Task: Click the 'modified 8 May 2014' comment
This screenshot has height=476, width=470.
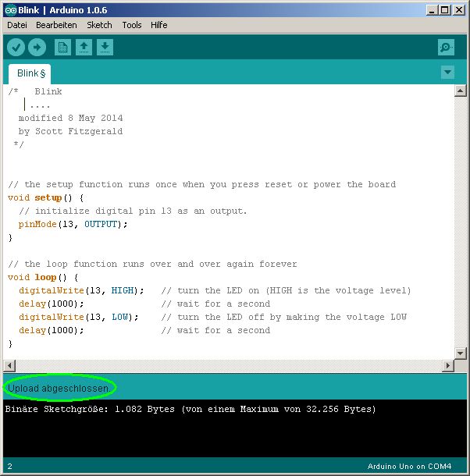Action: (70, 118)
